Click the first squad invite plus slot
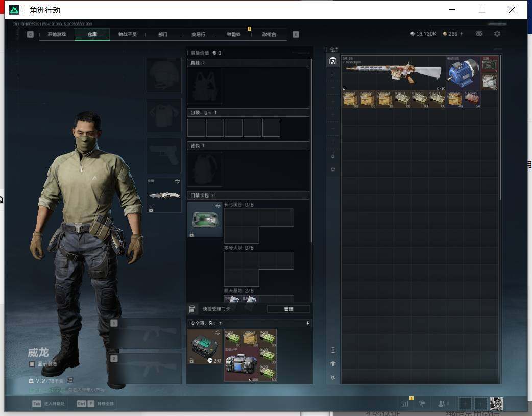This screenshot has height=416, width=532. coord(465,404)
